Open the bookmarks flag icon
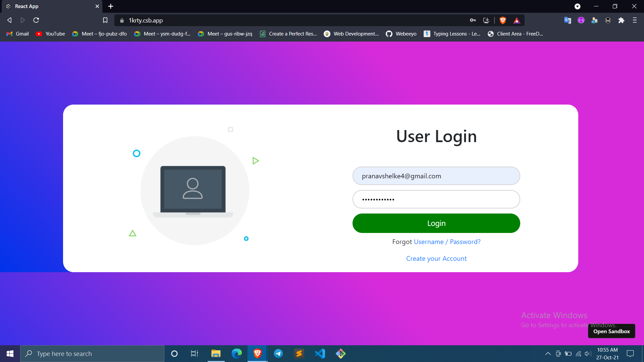The image size is (644, 362). (105, 20)
